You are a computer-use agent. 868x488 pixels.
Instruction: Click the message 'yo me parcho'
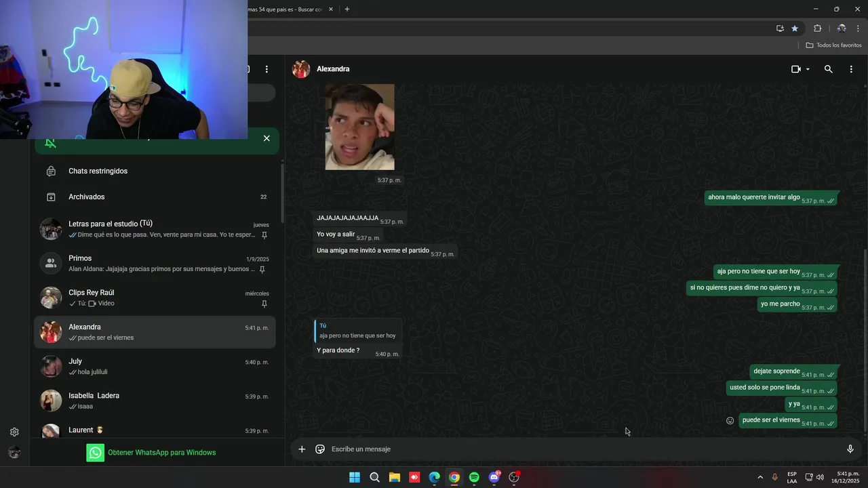(797, 304)
